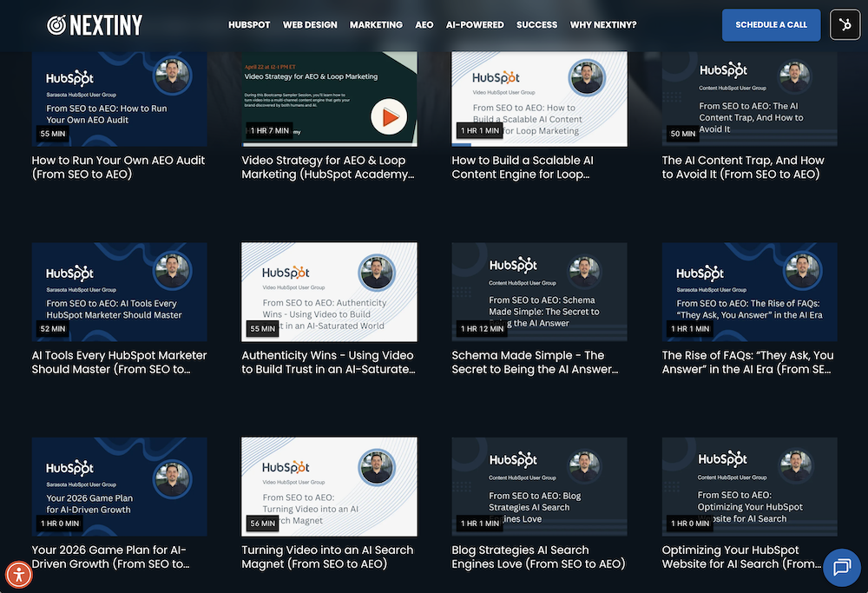Screen dimensions: 868x593
Task: Open the Why Nextiny? menu item
Action: click(603, 25)
